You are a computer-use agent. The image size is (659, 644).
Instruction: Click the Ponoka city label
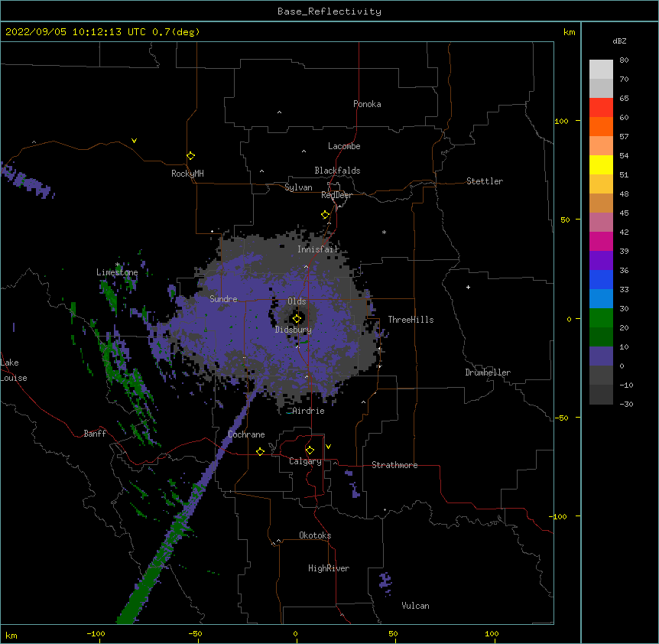[367, 104]
